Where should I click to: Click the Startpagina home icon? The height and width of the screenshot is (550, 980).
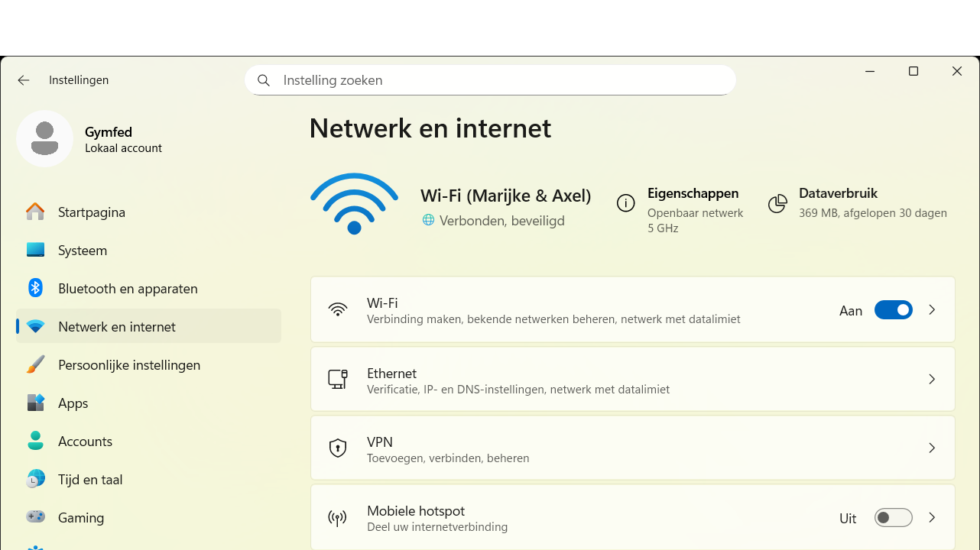[x=35, y=212]
